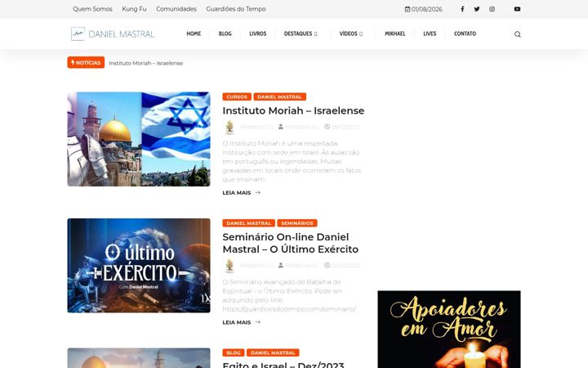Viewport: 588px width, 368px height.
Task: Open the Quem Somos top link
Action: [92, 9]
